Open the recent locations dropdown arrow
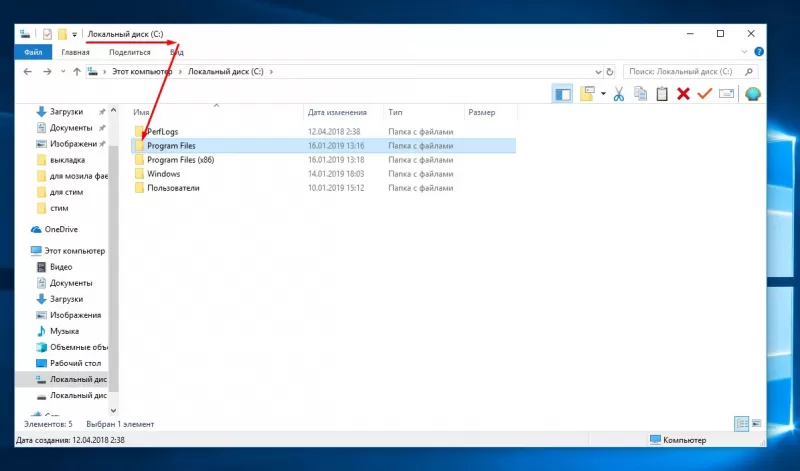800x471 pixels. click(x=63, y=72)
